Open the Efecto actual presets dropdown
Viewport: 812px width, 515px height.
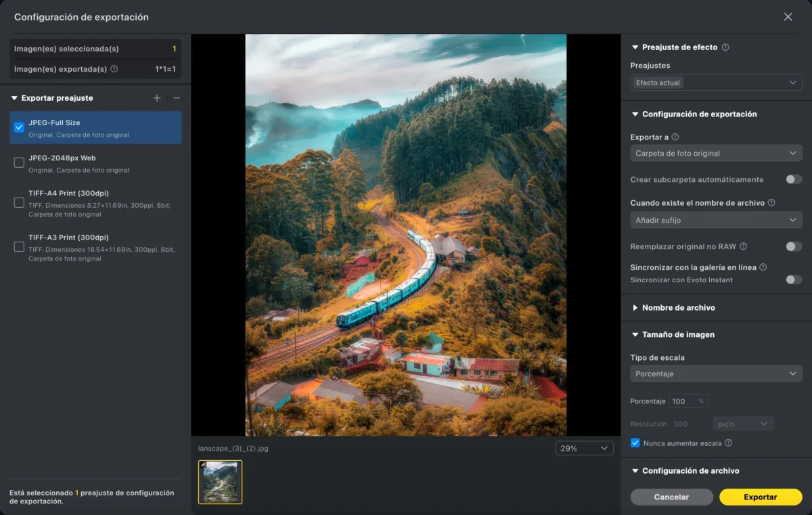click(716, 83)
